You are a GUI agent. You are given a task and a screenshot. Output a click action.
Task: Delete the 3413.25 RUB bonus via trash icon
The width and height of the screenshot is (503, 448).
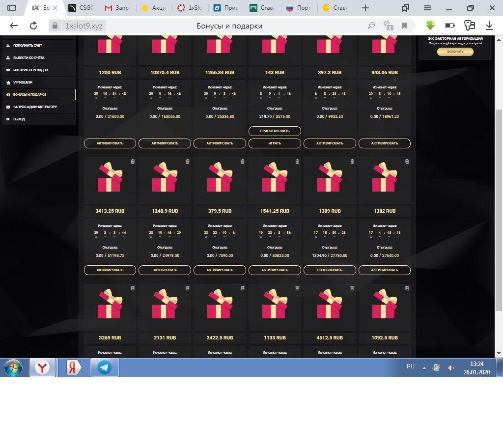pyautogui.click(x=133, y=162)
